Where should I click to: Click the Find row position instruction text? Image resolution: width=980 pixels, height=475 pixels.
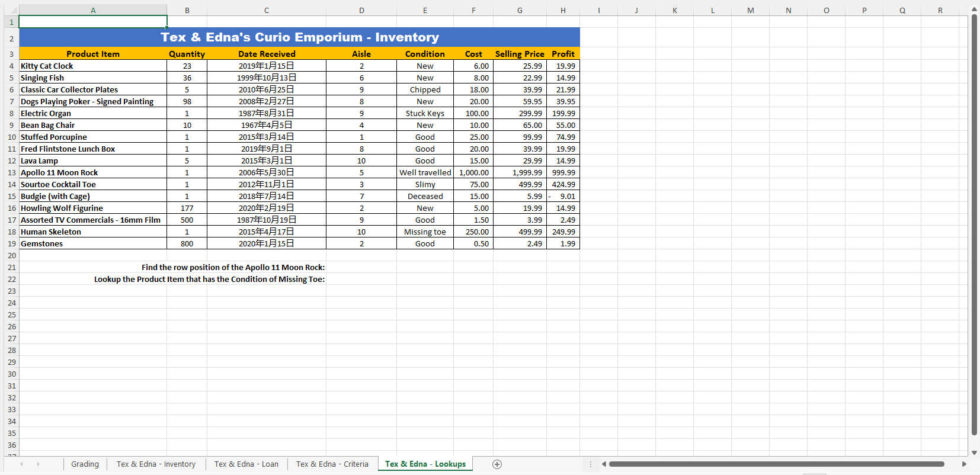click(x=233, y=267)
